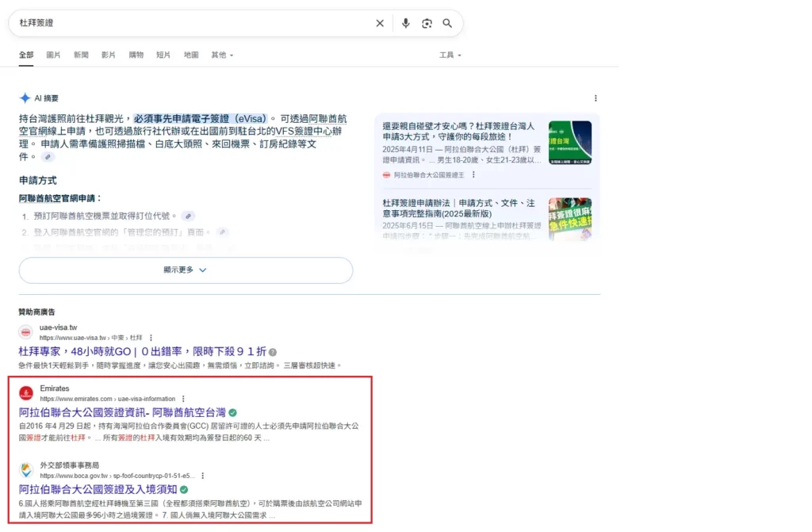
Task: Select the 全部 tab
Action: pyautogui.click(x=26, y=55)
